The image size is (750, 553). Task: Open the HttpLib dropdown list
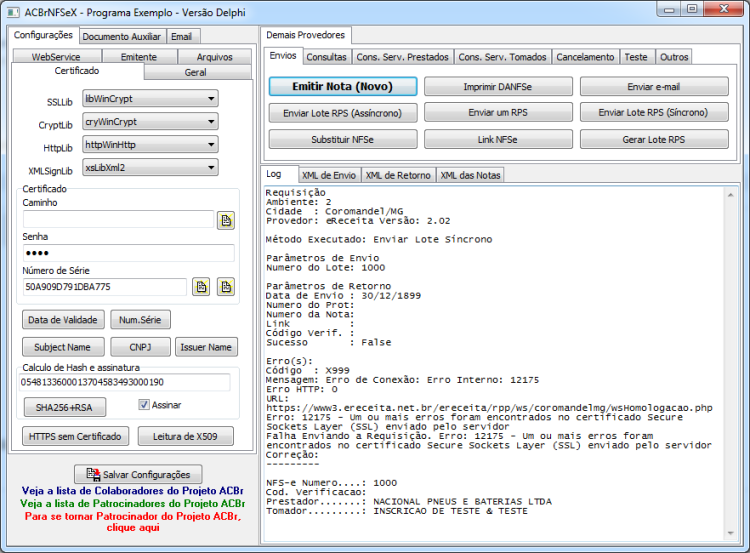pyautogui.click(x=150, y=144)
